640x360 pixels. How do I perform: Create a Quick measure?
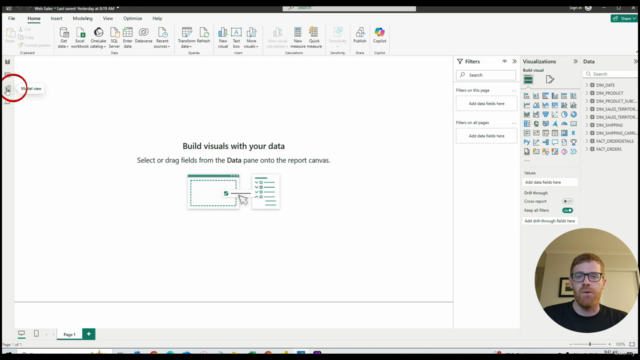click(314, 38)
